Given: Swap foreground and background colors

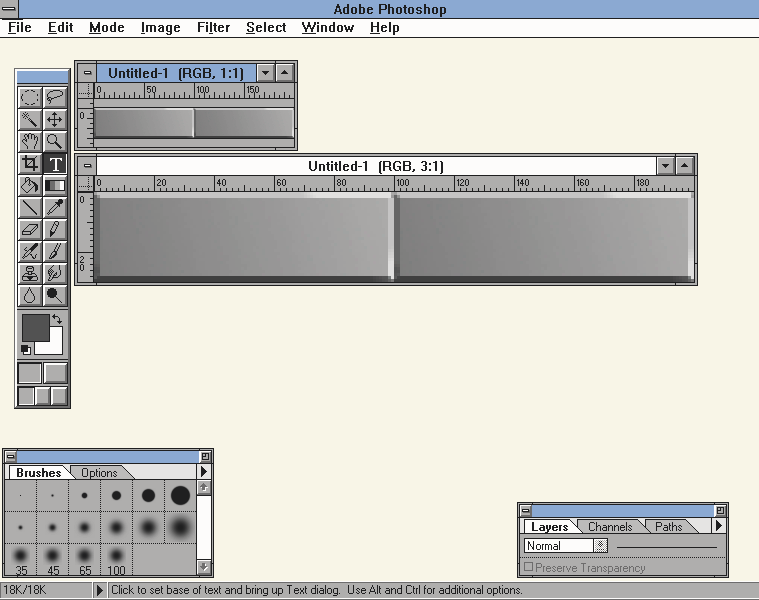Looking at the screenshot, I should 57,319.
